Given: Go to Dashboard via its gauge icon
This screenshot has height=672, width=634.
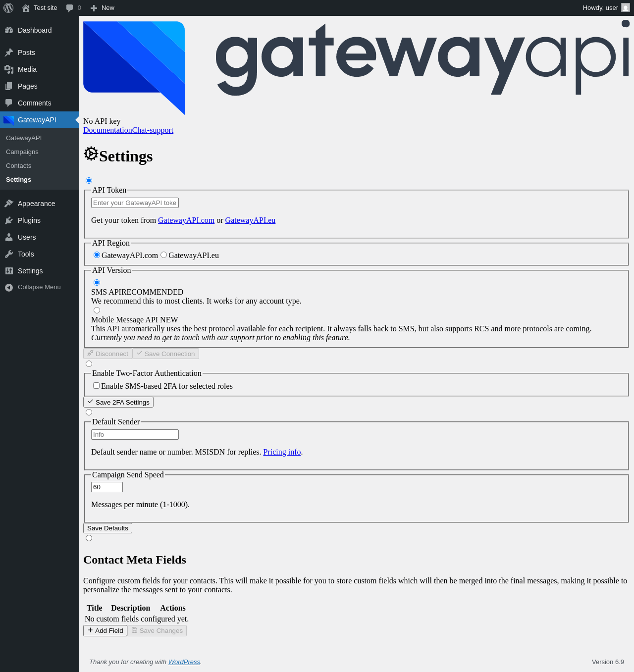Looking at the screenshot, I should point(9,30).
